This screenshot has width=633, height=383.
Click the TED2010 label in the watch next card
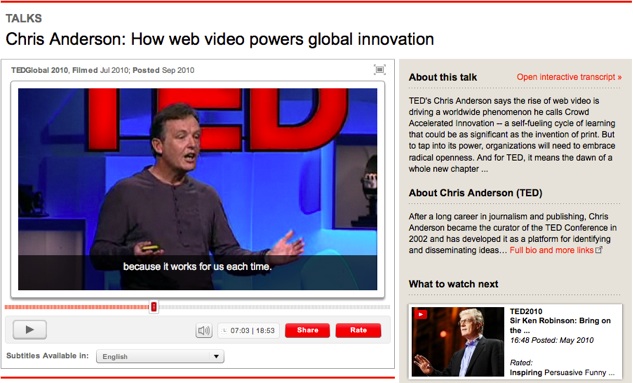click(x=526, y=311)
